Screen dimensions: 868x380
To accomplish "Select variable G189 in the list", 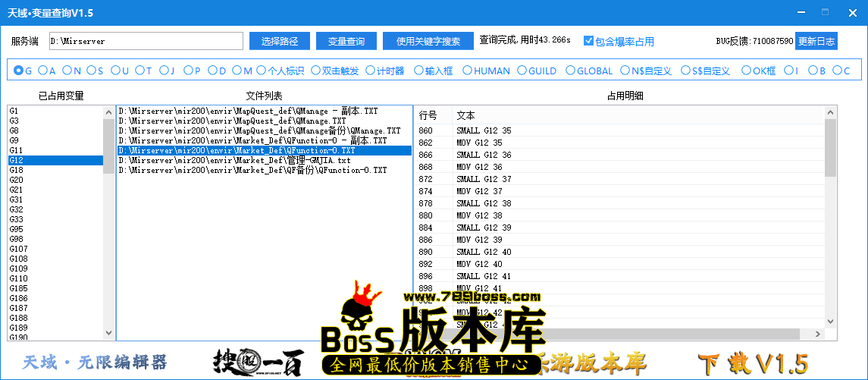I will 55,328.
